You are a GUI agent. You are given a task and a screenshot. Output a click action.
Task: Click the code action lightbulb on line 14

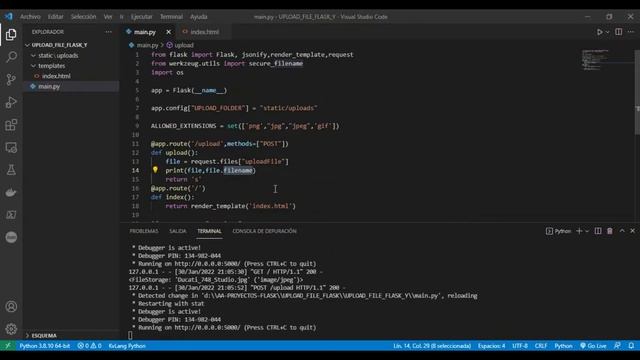[x=155, y=170]
